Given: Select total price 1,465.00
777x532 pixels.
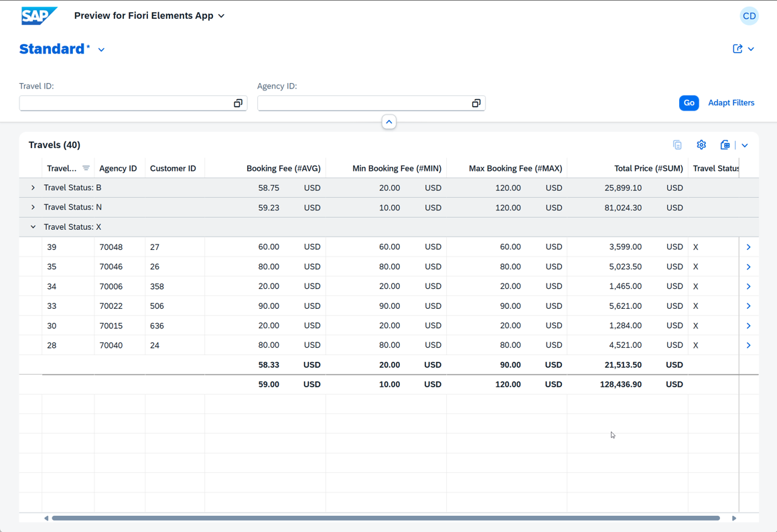Looking at the screenshot, I should click(626, 286).
